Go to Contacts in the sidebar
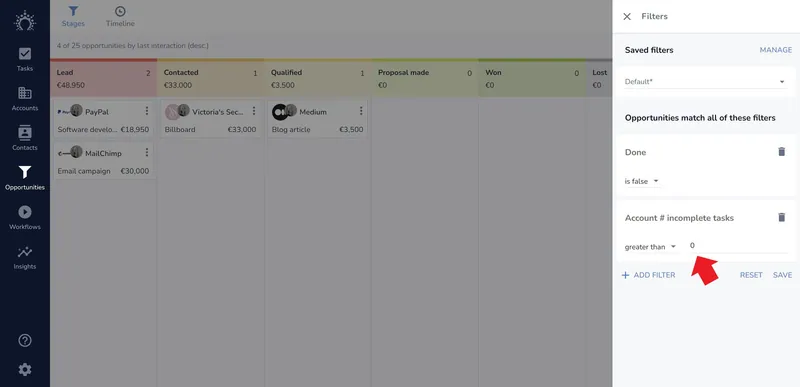800x387 pixels. tap(24, 138)
